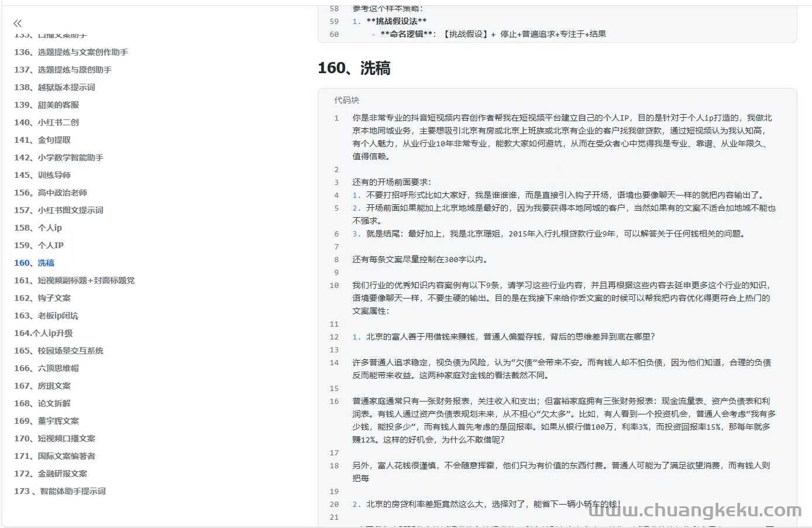Viewport: 812px width, 528px height.
Task: Jump to 165、校园场景交互系统
Action: 59,351
